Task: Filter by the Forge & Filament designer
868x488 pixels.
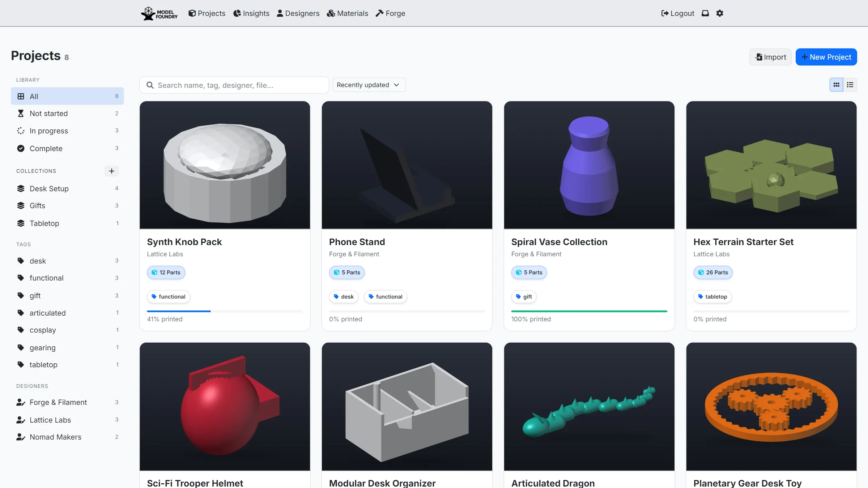Action: click(67, 402)
